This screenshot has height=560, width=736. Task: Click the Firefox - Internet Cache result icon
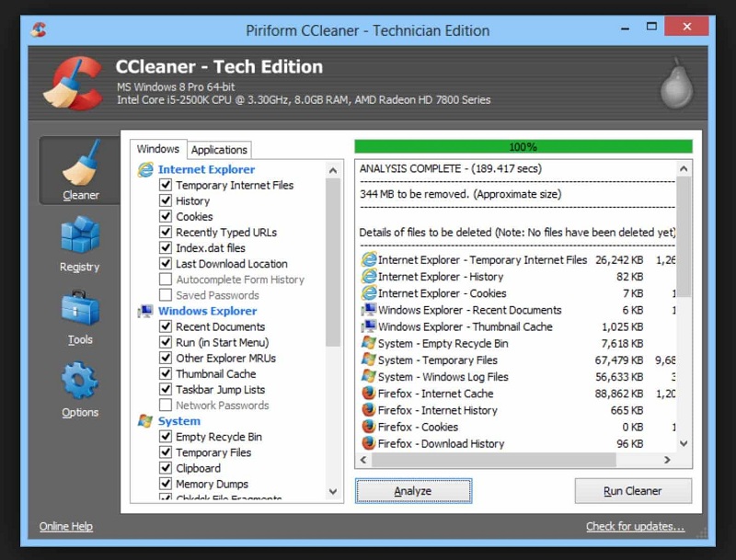(x=369, y=394)
